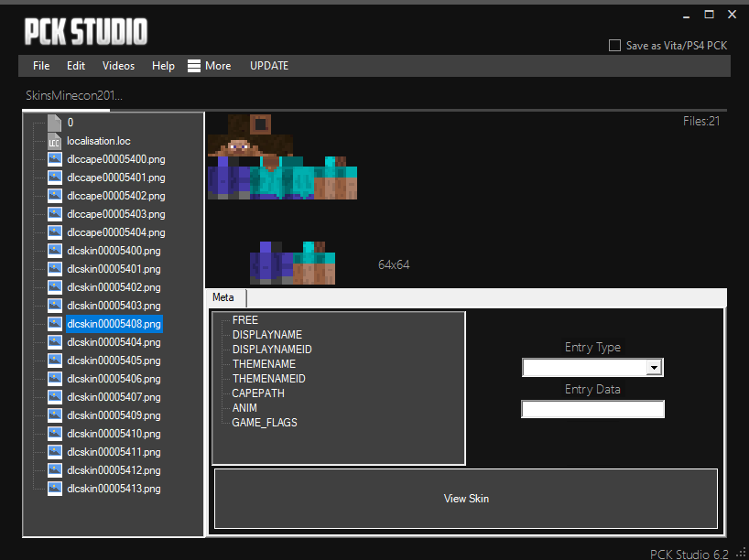749x560 pixels.
Task: Select file name dlcskin00005413.png
Action: 114,489
